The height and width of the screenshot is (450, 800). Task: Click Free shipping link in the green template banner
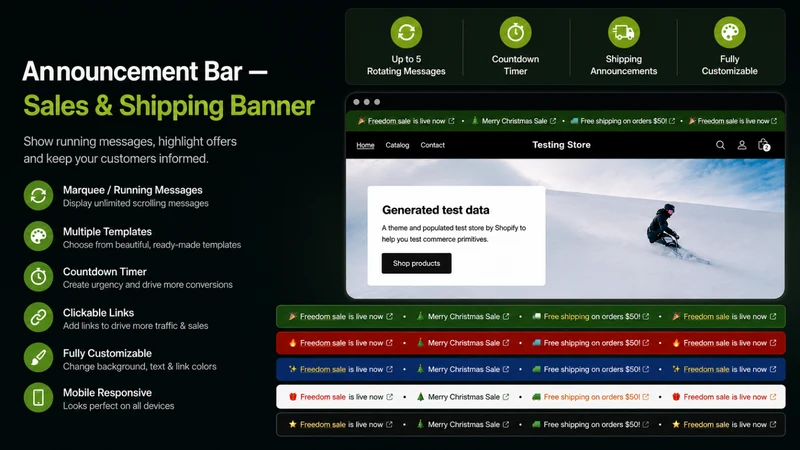566,316
